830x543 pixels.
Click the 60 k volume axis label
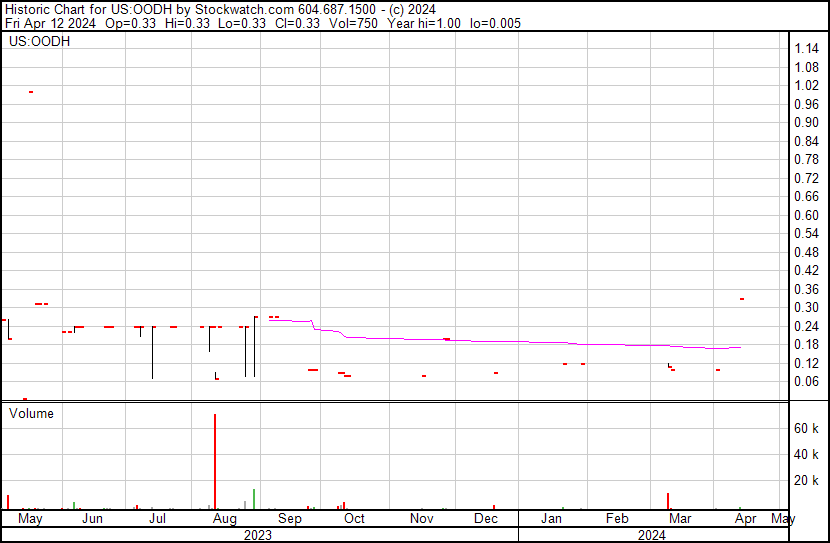806,428
